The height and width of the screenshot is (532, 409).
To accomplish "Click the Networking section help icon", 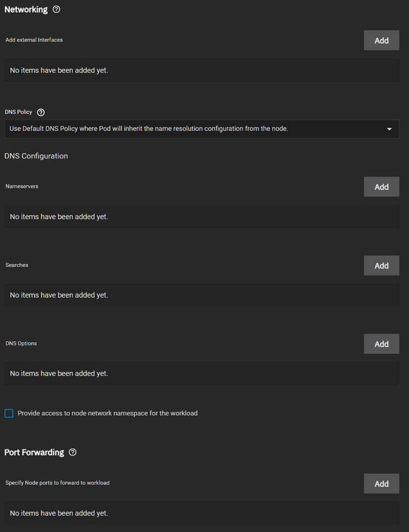I will [x=56, y=10].
